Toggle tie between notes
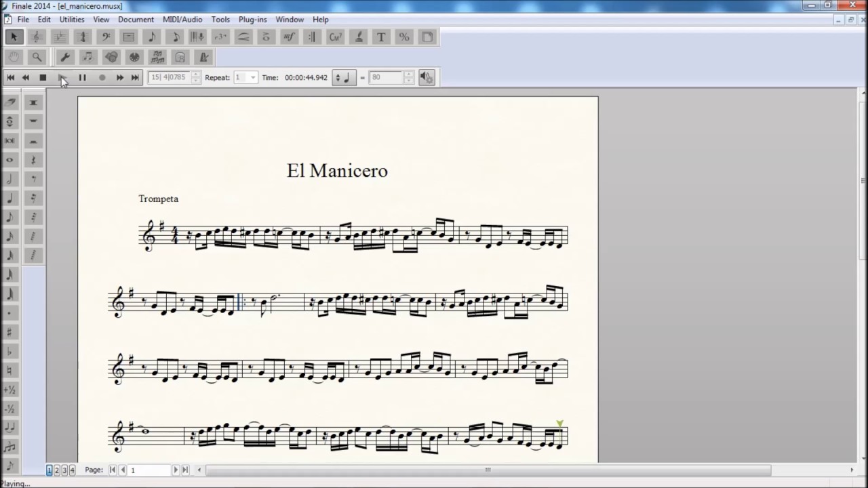The height and width of the screenshot is (488, 868). point(10,428)
